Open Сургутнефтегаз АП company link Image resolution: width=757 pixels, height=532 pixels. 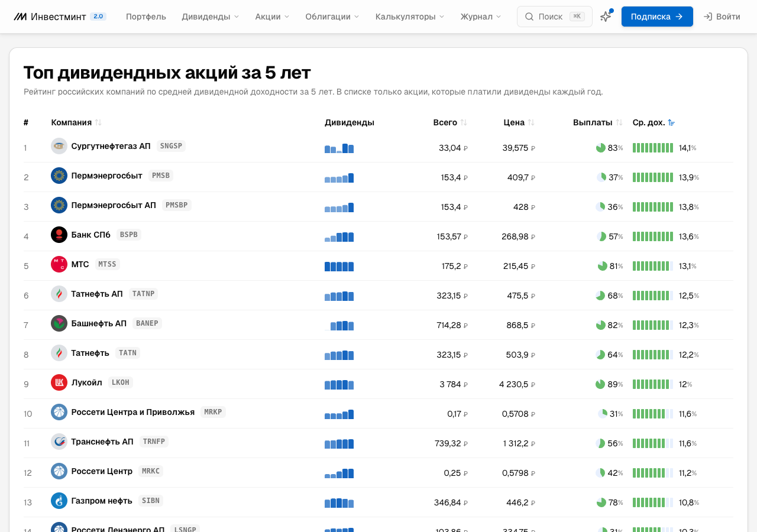(111, 146)
